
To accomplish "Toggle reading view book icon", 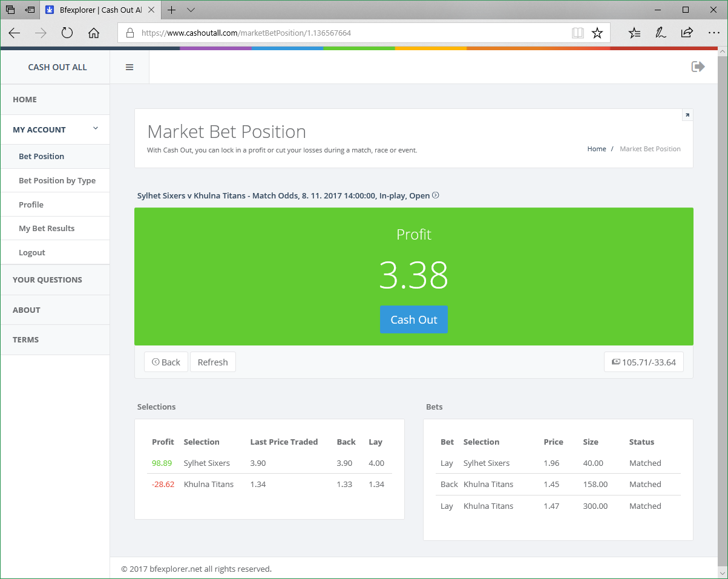I will (578, 33).
